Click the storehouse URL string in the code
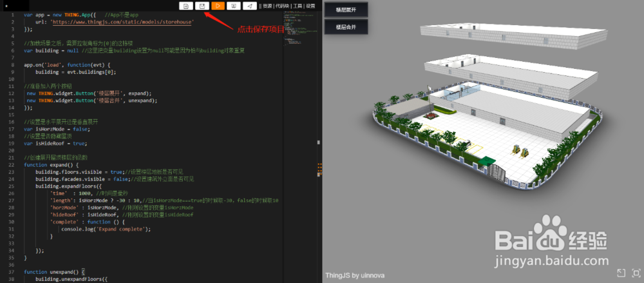Viewport: 644px width, 283px height. [x=122, y=22]
